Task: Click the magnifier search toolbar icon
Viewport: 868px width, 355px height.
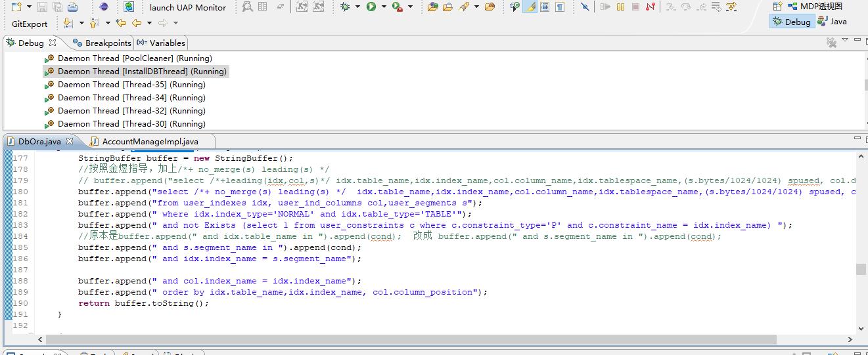Action: 247,7
